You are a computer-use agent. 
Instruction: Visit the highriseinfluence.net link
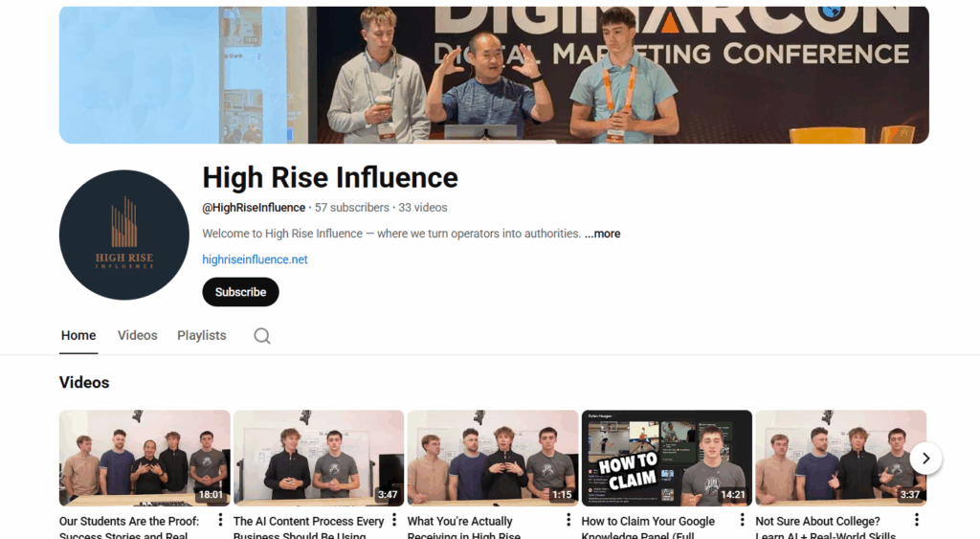tap(255, 259)
